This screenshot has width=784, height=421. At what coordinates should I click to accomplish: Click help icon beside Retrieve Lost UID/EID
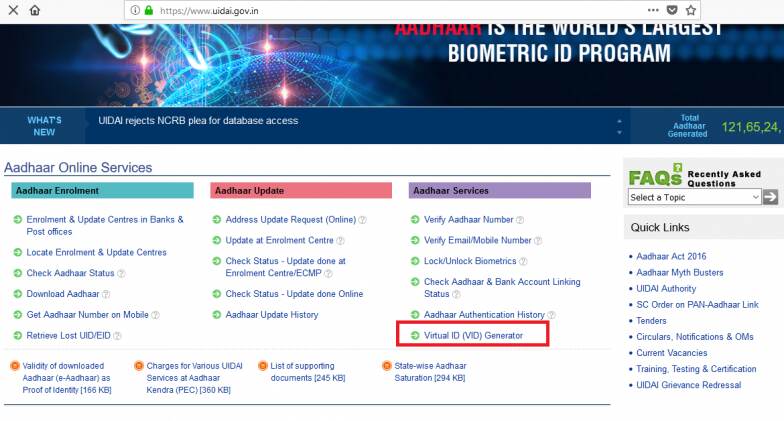point(117,336)
